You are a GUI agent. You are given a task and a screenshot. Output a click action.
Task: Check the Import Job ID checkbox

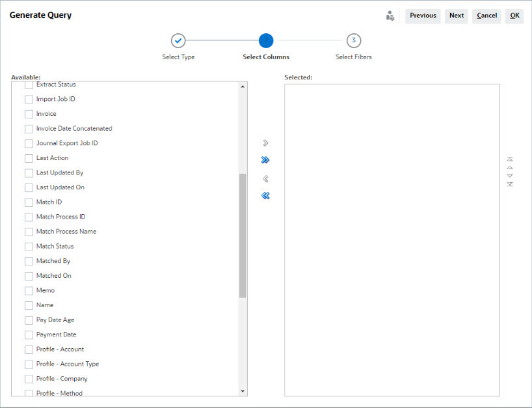pyautogui.click(x=29, y=100)
